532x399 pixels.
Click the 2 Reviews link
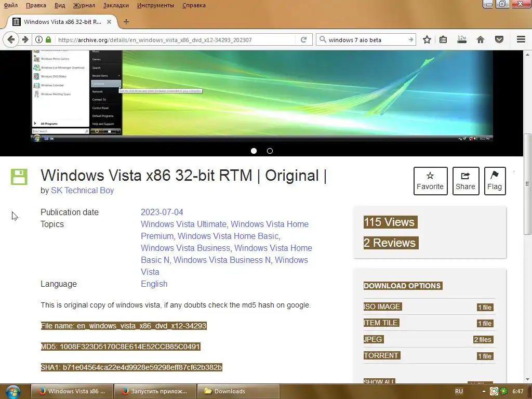[x=391, y=243]
